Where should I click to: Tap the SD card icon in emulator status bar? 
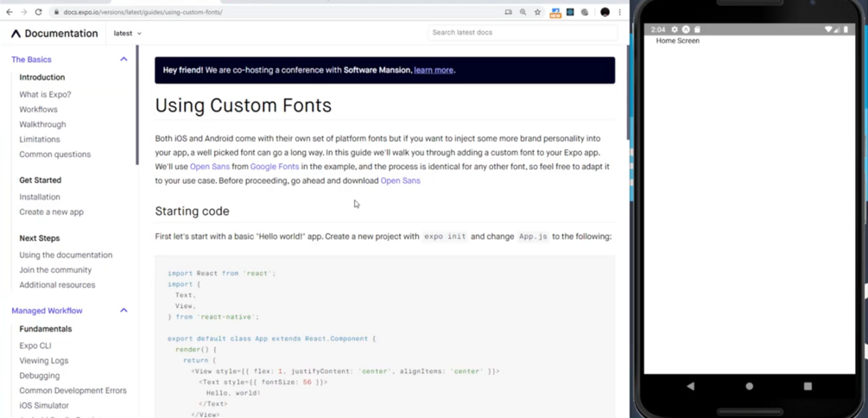click(698, 29)
